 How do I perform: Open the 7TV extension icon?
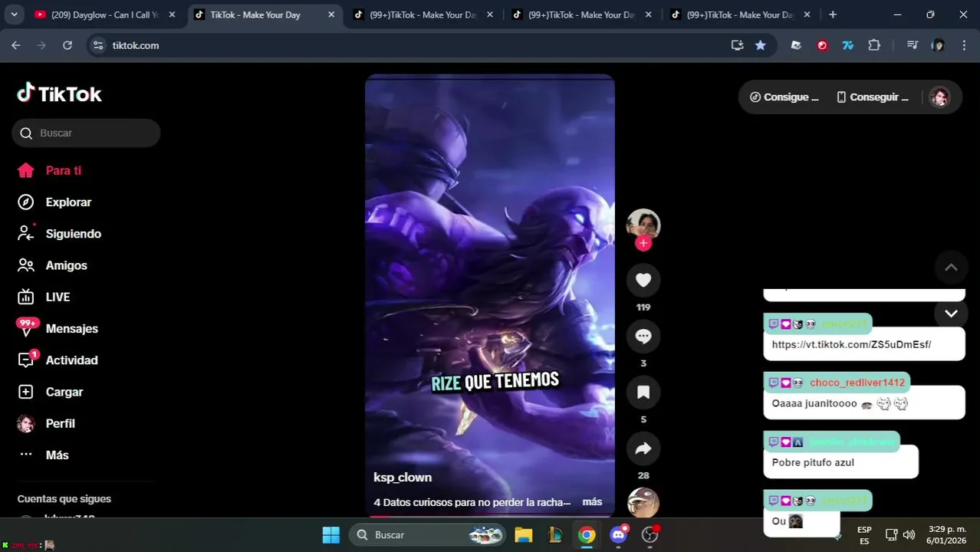[848, 45]
